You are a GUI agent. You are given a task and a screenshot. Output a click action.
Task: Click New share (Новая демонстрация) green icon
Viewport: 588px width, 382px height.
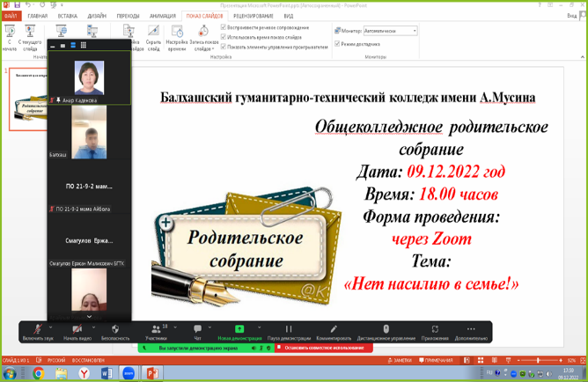tap(239, 329)
